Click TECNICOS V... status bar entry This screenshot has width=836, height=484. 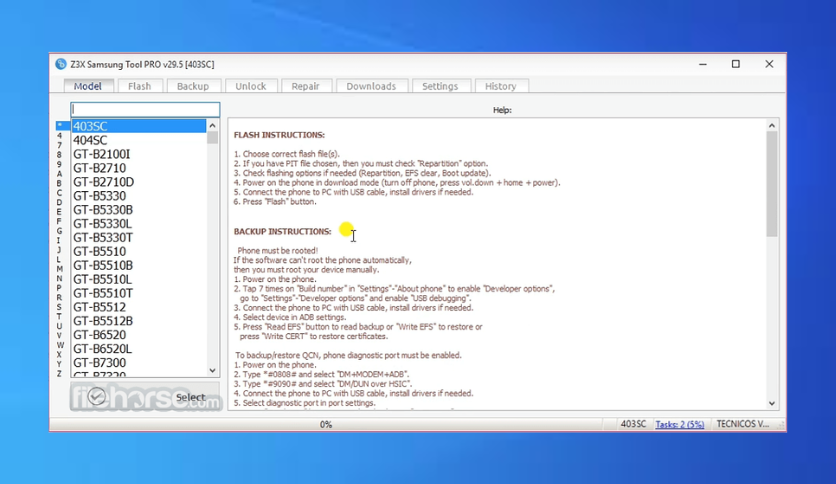[743, 424]
